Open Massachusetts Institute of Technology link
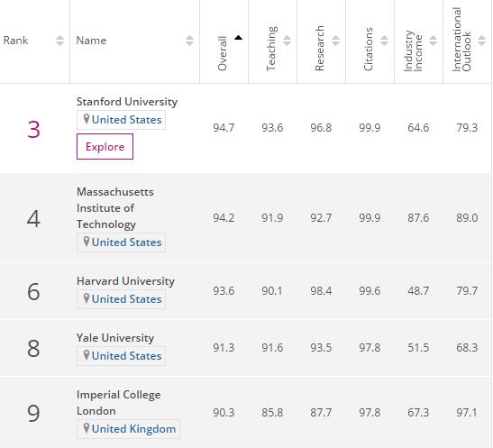Viewport: 493px width, 448px height. tap(115, 208)
